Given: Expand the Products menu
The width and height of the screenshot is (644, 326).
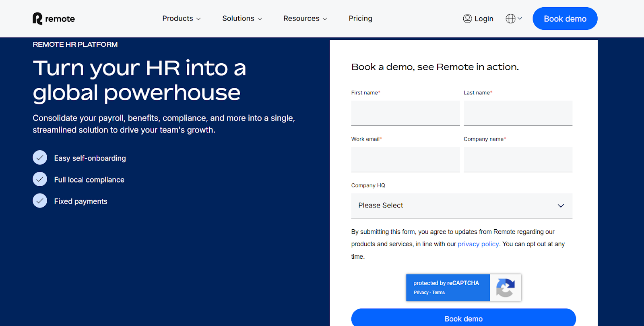Looking at the screenshot, I should pos(182,19).
